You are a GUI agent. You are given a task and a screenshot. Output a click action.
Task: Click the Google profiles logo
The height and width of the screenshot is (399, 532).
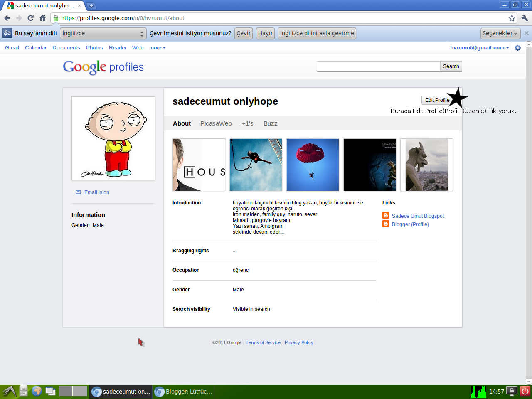(x=103, y=67)
